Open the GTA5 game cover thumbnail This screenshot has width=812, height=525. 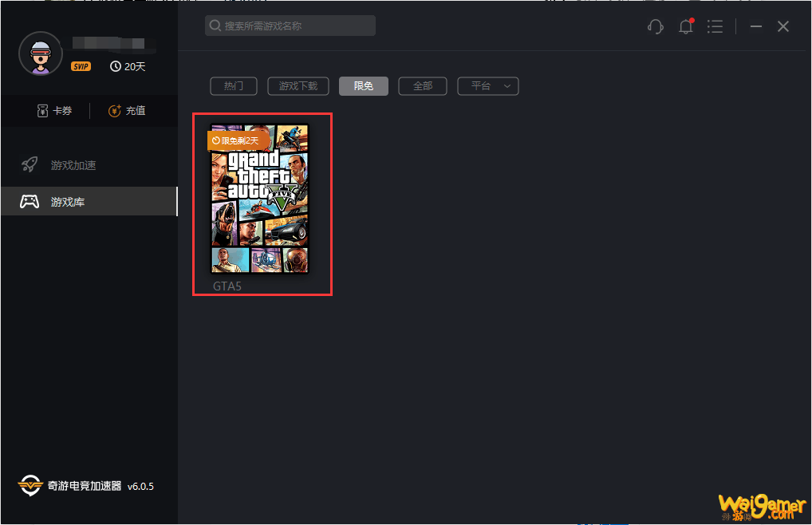coord(259,199)
